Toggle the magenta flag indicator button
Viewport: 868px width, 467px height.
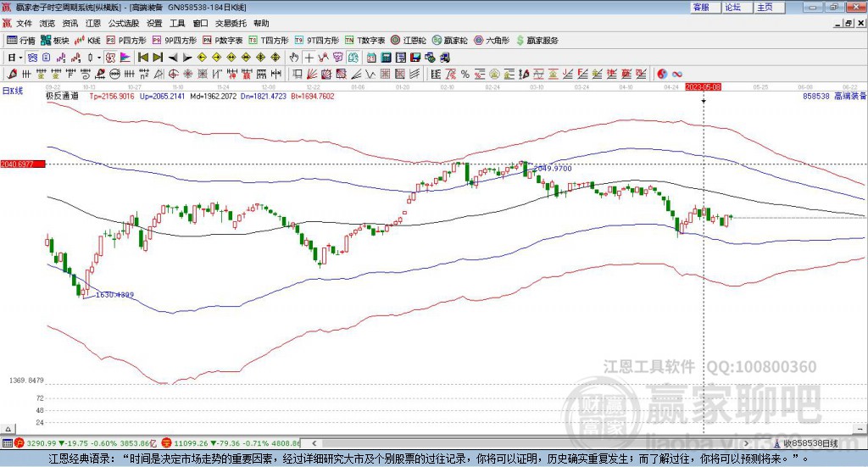point(125,58)
